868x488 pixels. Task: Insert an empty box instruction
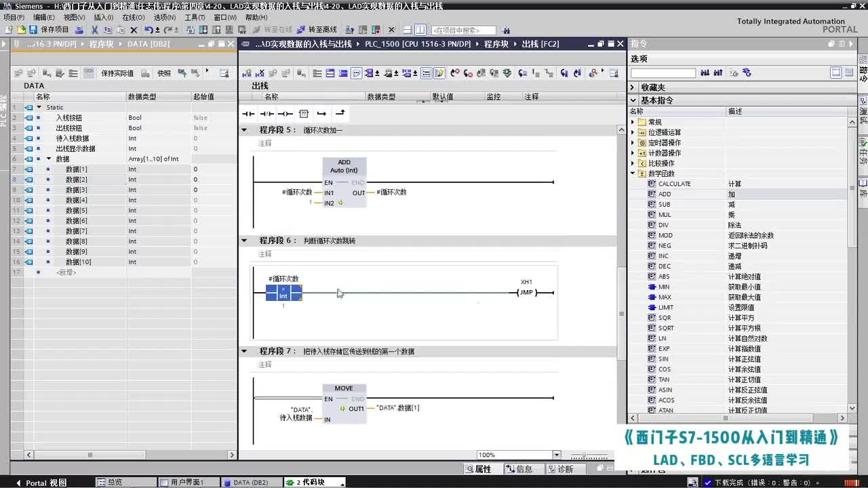(x=303, y=113)
